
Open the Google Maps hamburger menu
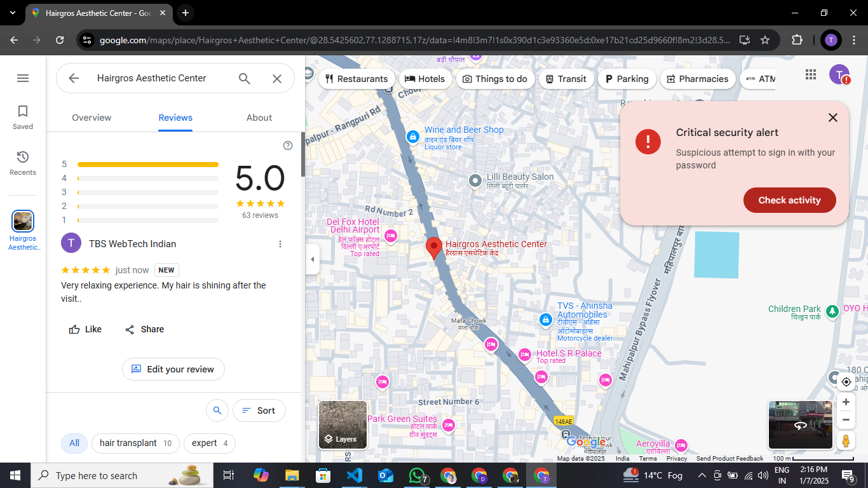tap(23, 78)
